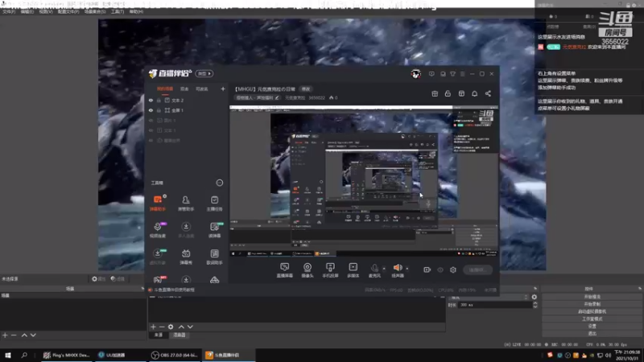Screen dimensions: 644x362
Task: Open the 弹幕秀 danmaku show tool
Action: [186, 257]
